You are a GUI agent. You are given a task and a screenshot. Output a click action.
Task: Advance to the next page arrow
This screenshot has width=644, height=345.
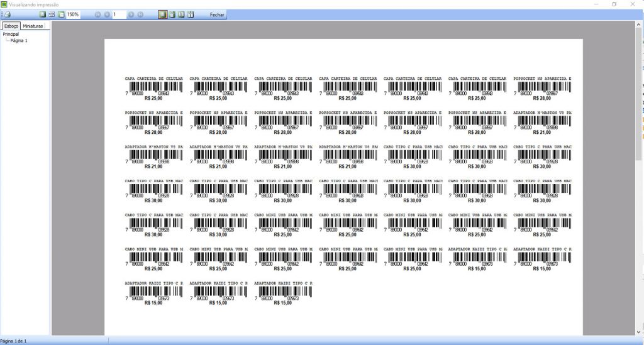tap(131, 14)
